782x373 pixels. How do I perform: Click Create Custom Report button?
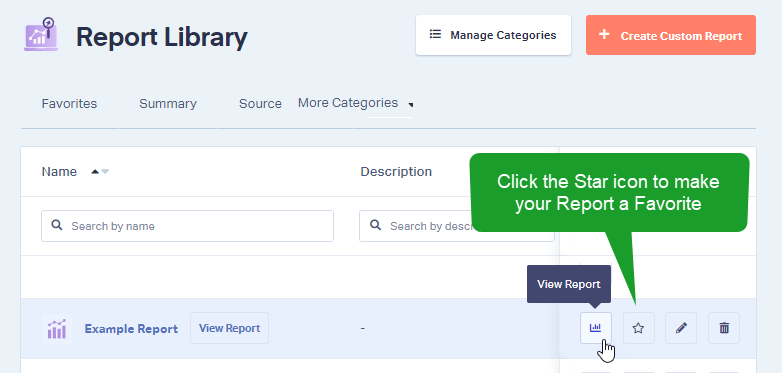[x=671, y=35]
